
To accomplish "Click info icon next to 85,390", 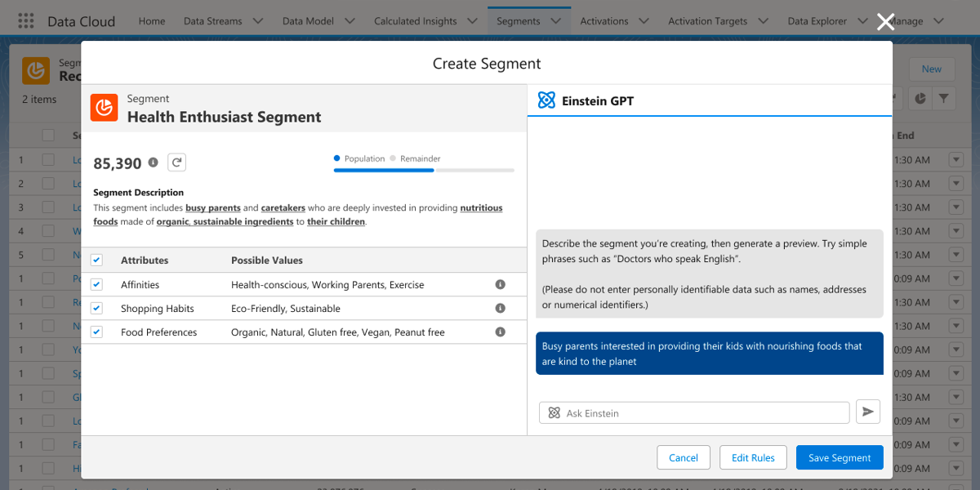I will tap(153, 163).
